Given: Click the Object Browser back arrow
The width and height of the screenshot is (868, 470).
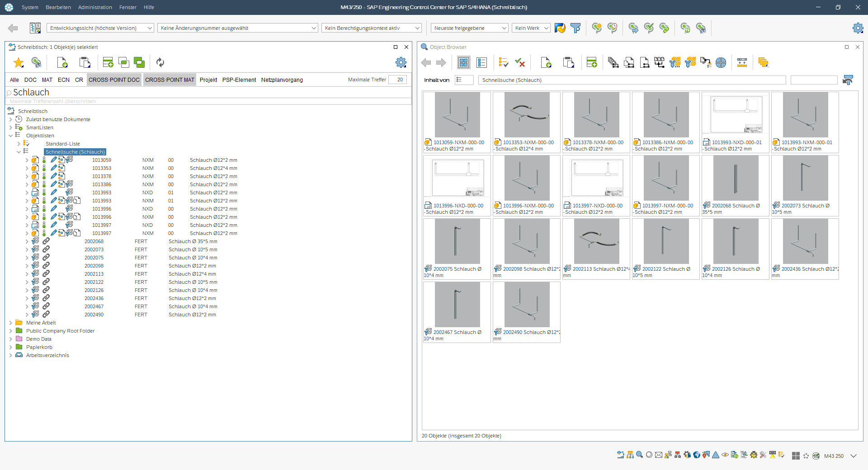Looking at the screenshot, I should pyautogui.click(x=426, y=62).
